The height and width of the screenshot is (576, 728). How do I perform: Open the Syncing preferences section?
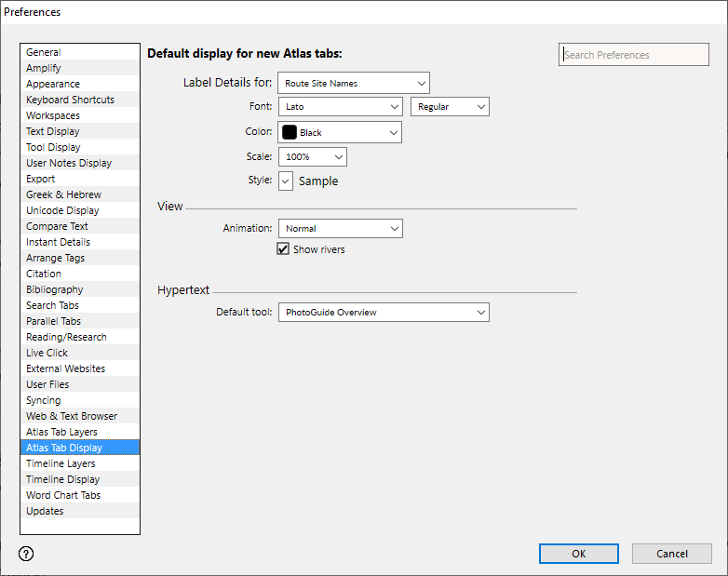[x=44, y=400]
